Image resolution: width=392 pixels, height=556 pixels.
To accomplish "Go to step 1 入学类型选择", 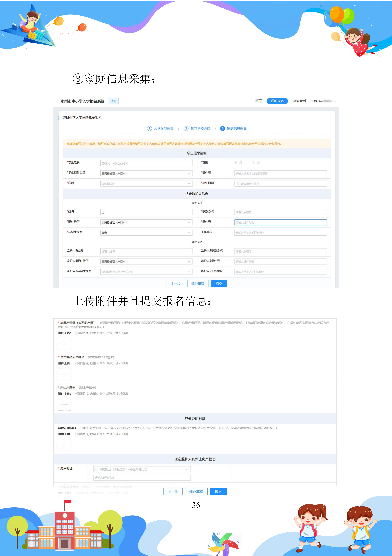I will pyautogui.click(x=160, y=129).
